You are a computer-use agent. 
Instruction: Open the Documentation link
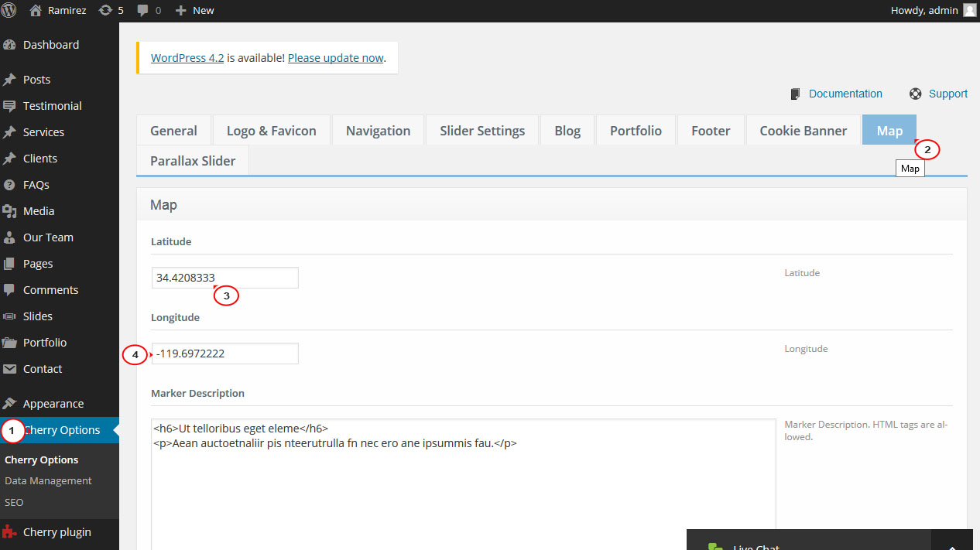[845, 94]
